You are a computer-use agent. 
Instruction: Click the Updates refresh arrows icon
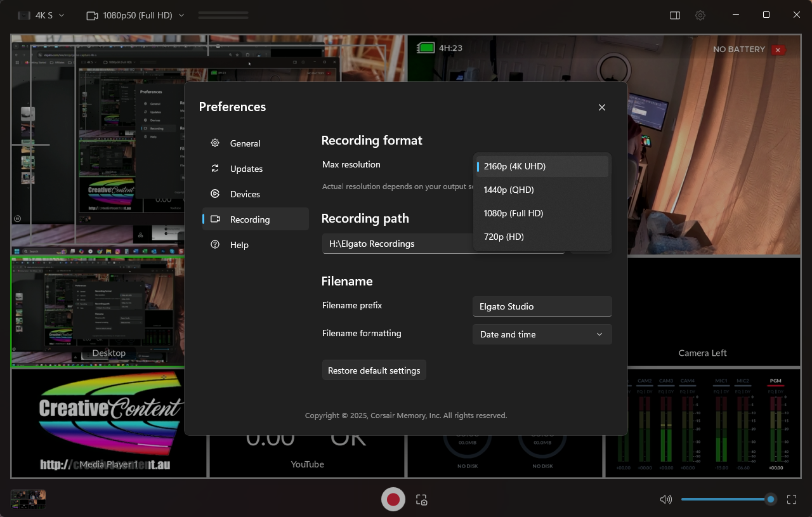(x=215, y=169)
